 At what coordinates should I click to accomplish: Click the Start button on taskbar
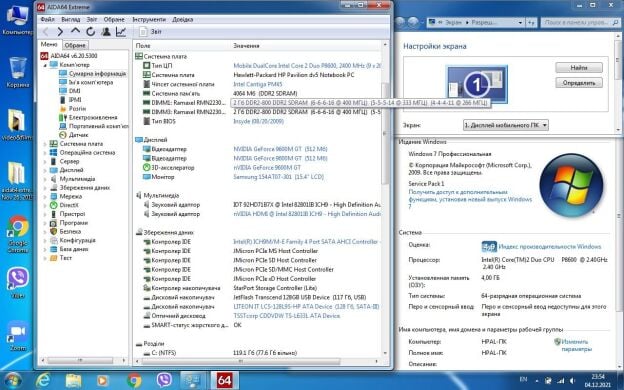(x=12, y=380)
